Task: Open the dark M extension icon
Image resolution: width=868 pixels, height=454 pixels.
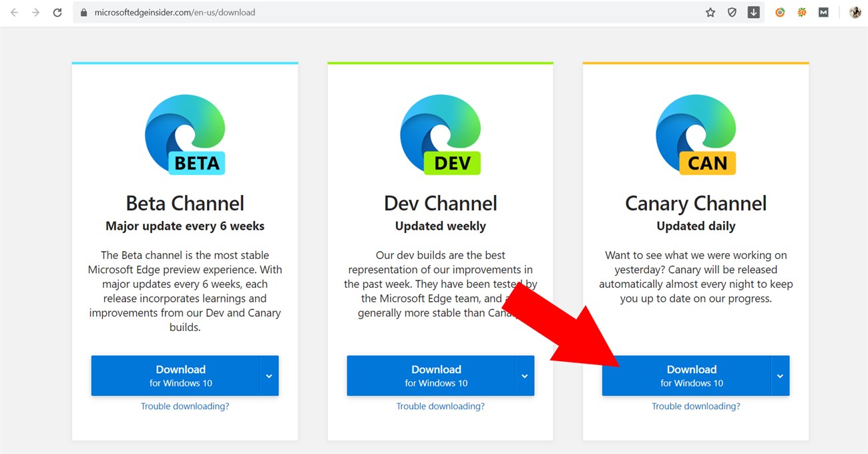Action: (x=823, y=12)
